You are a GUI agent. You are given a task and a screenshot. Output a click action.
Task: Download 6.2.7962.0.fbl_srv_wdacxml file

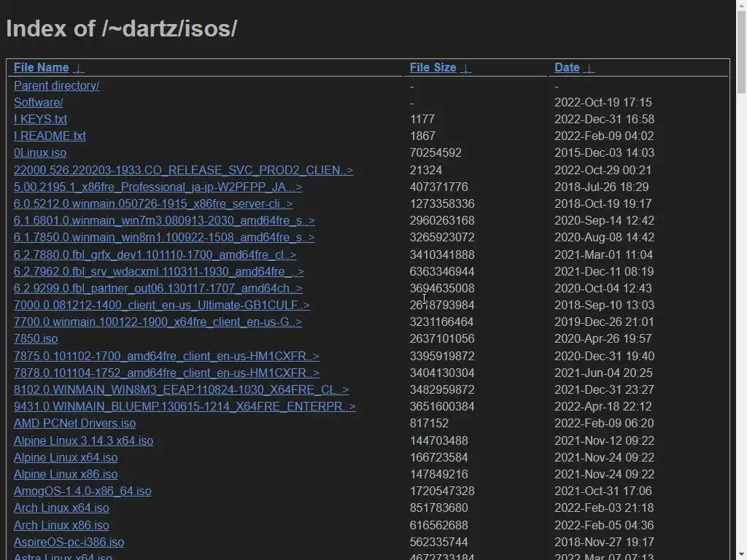click(158, 271)
